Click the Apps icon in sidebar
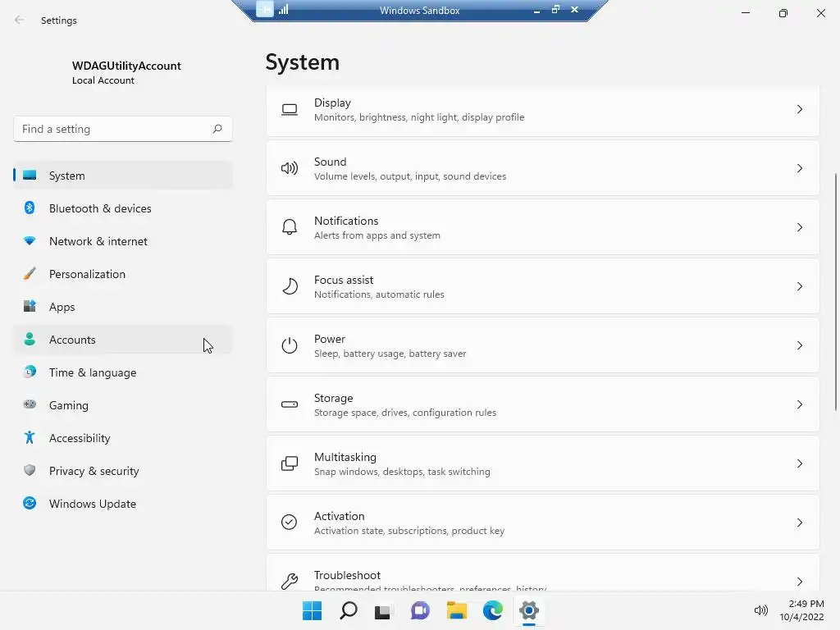 click(x=30, y=307)
